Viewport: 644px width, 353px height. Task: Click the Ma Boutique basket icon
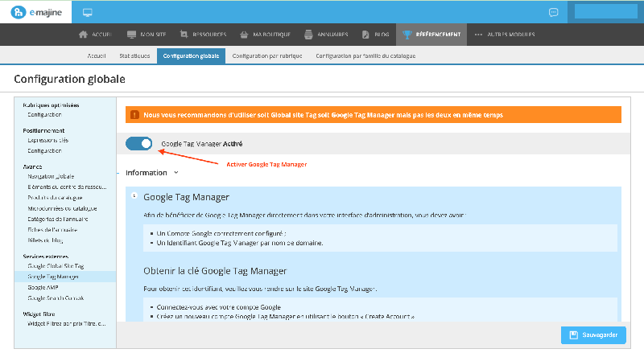click(x=244, y=35)
